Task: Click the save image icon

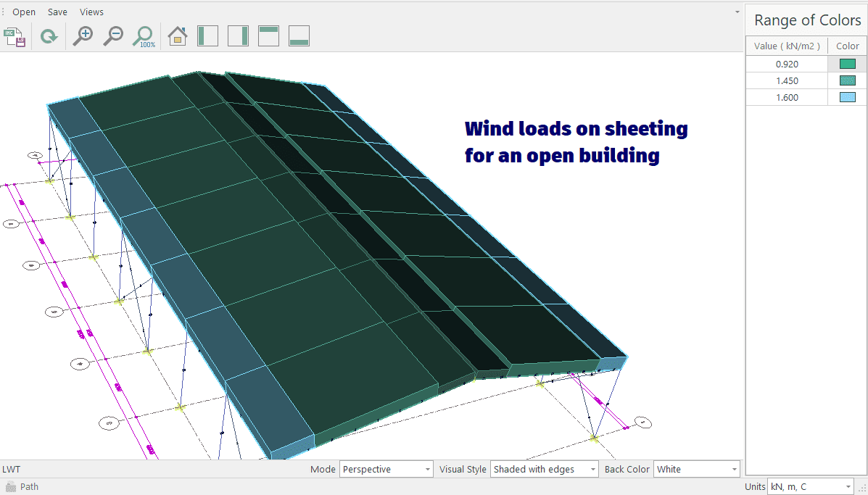Action: (15, 36)
